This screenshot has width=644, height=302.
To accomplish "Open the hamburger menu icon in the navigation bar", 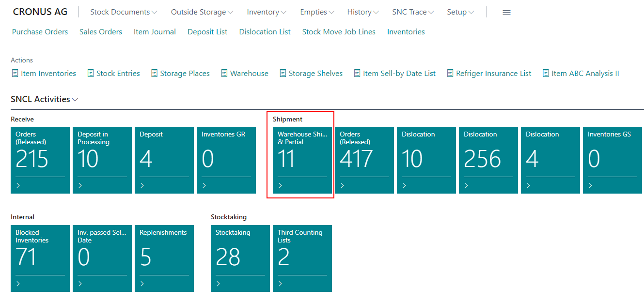I will [x=506, y=13].
